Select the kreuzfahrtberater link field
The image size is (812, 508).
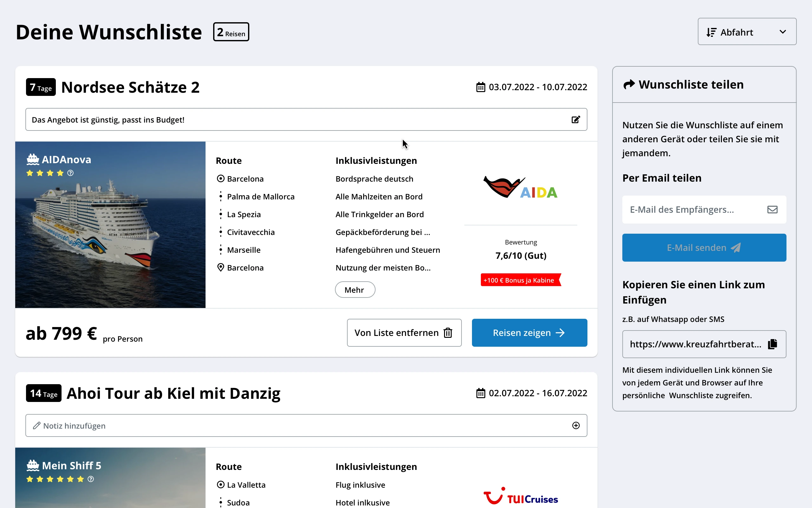(x=704, y=344)
